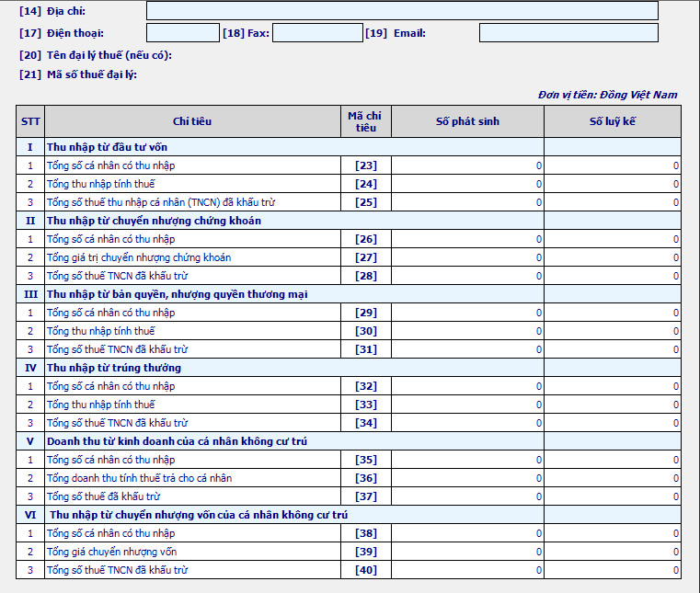
Task: Select Số phát sinh cell for code [23]
Action: [467, 165]
